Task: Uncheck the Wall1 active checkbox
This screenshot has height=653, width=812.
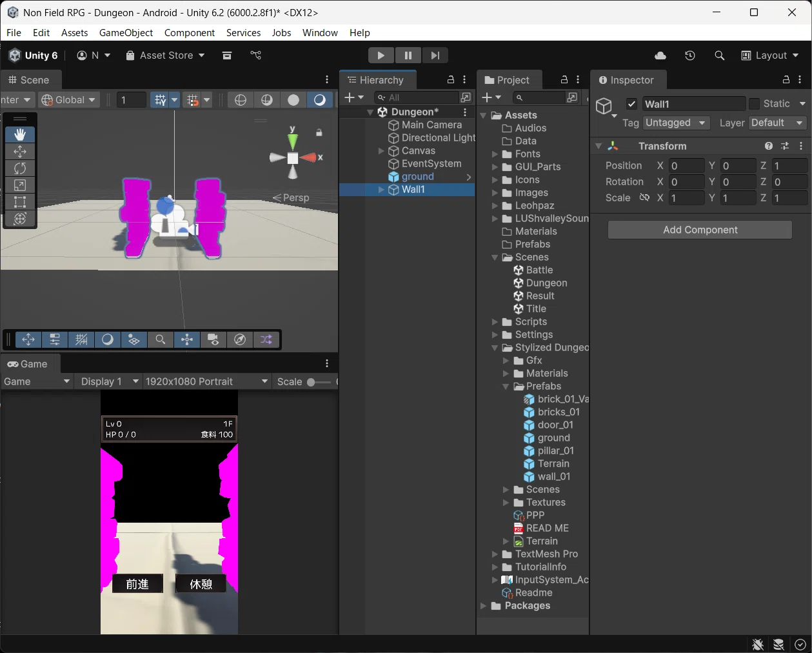Action: pos(631,104)
